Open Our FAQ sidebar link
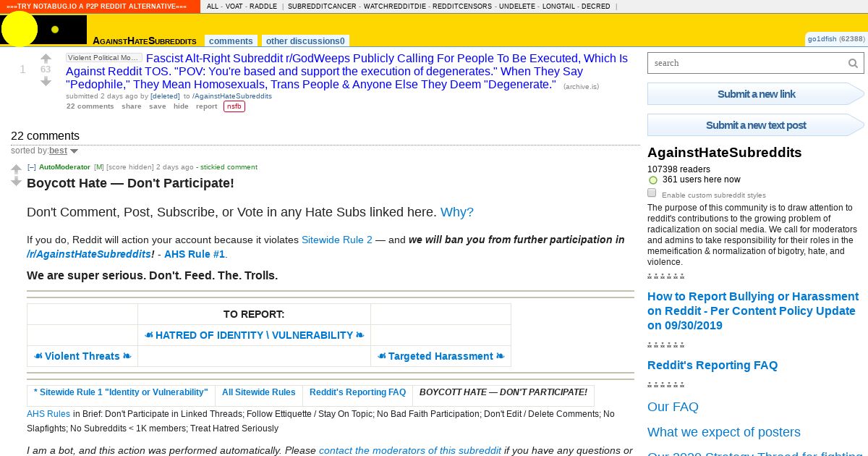The width and height of the screenshot is (868, 456). [673, 407]
